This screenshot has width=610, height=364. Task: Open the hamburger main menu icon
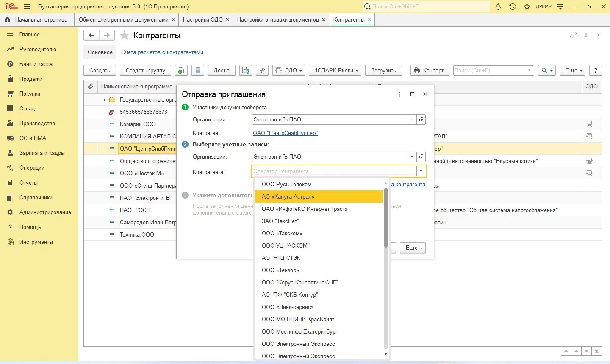[x=27, y=6]
